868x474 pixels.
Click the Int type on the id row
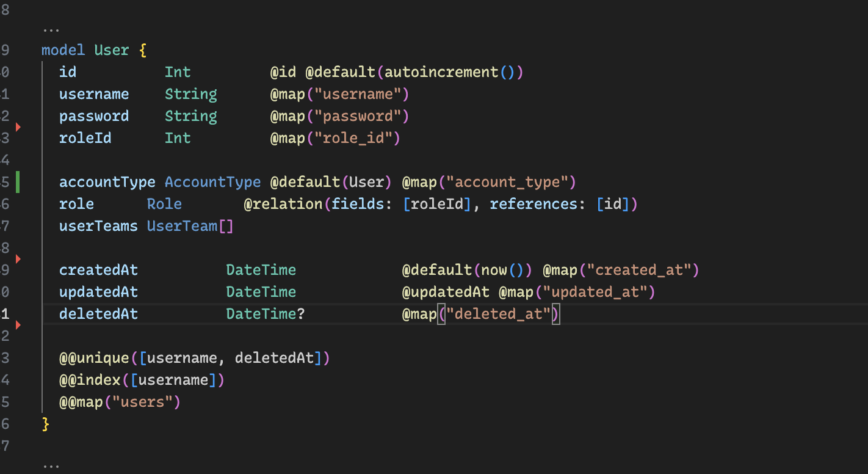[x=178, y=72]
